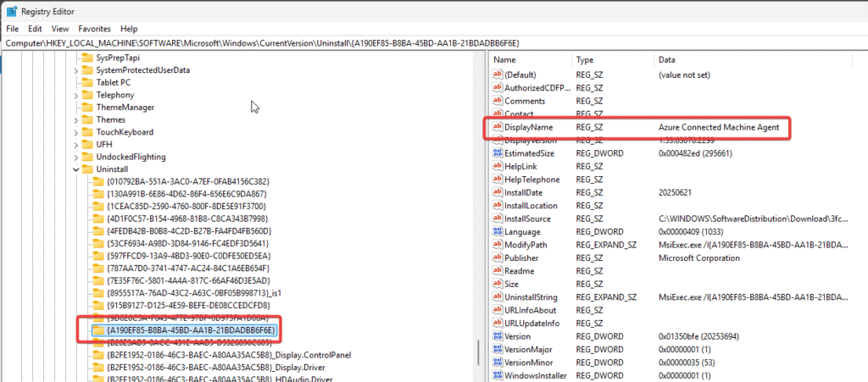This screenshot has width=868, height=382.
Task: Expand the UndockedFlighting key
Action: 75,157
